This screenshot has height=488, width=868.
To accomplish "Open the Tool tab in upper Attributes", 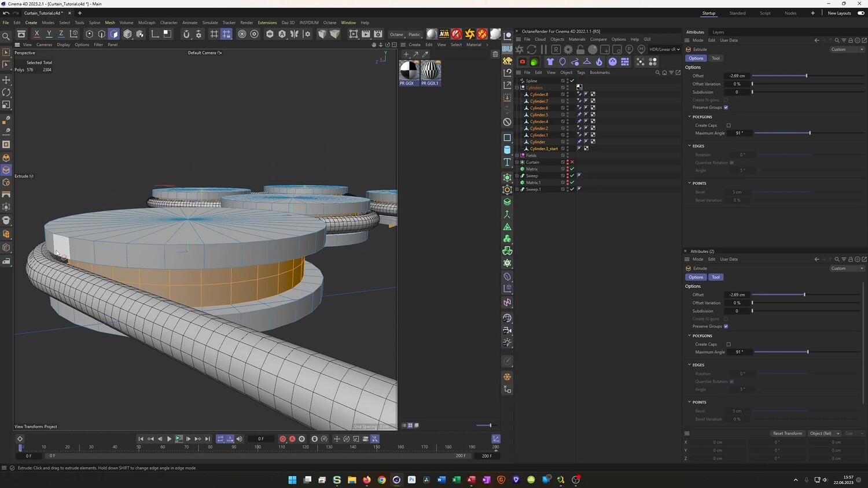I will (x=716, y=58).
